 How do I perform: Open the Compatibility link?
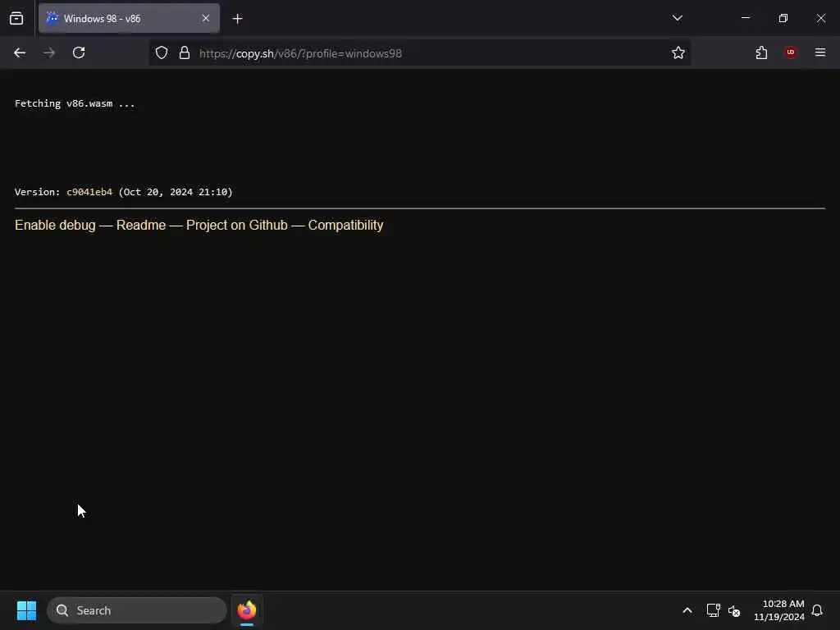(345, 225)
